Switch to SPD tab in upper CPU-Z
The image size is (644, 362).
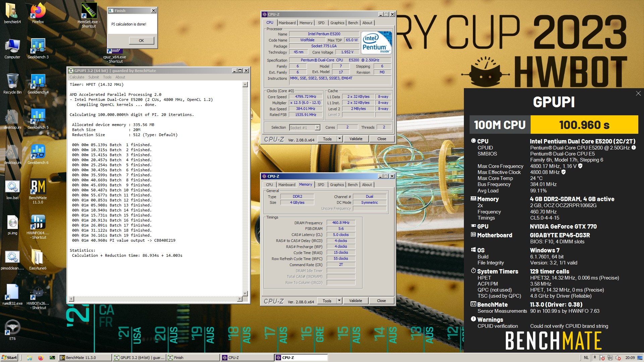click(x=321, y=23)
